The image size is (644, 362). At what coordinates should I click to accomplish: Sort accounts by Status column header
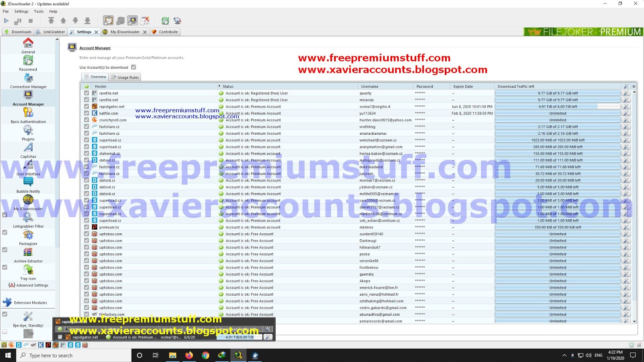coord(287,86)
